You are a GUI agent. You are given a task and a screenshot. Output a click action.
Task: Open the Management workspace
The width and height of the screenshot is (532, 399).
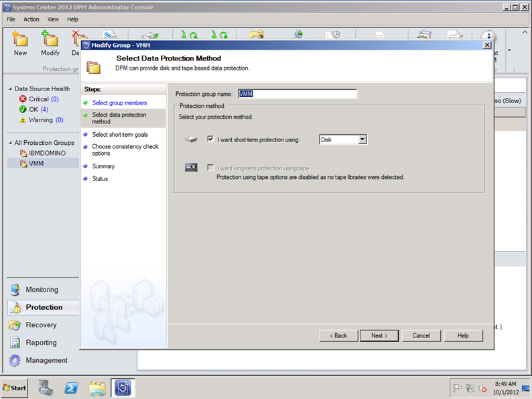click(46, 360)
